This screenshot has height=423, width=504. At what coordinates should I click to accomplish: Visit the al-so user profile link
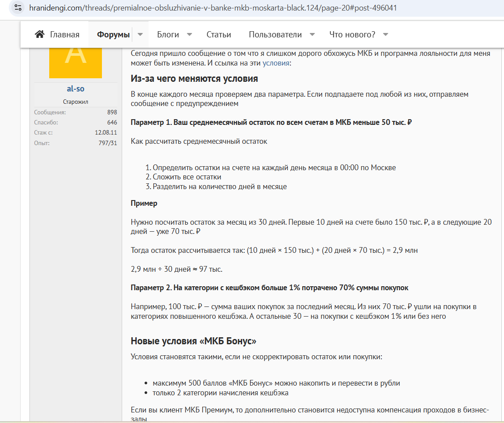76,89
